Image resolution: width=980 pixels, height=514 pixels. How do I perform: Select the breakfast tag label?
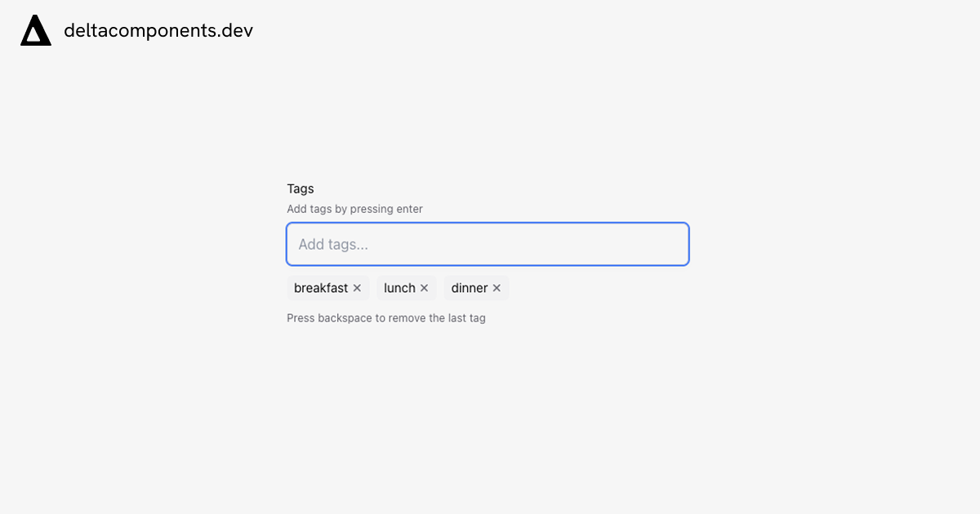pos(321,288)
